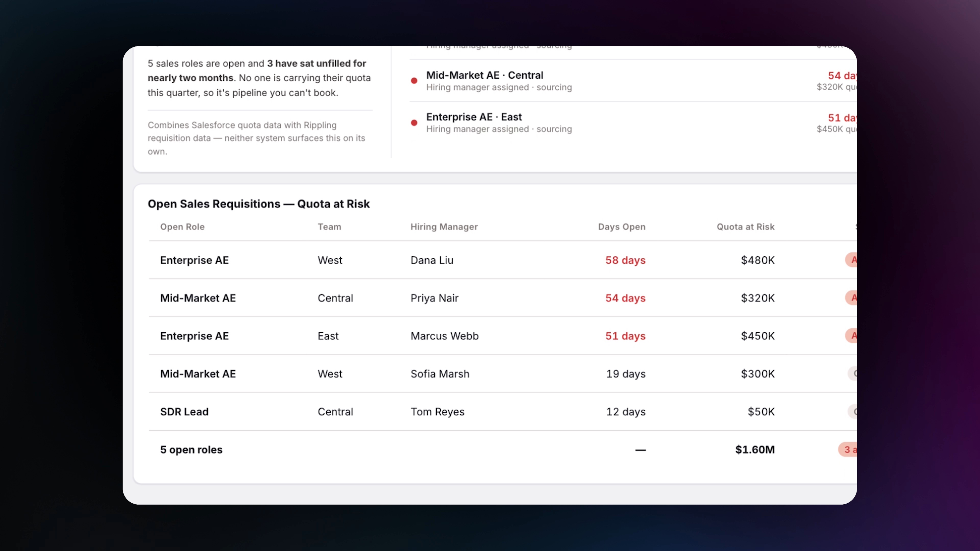980x551 pixels.
Task: Open the Enterprise AE · East list item title
Action: click(x=474, y=117)
